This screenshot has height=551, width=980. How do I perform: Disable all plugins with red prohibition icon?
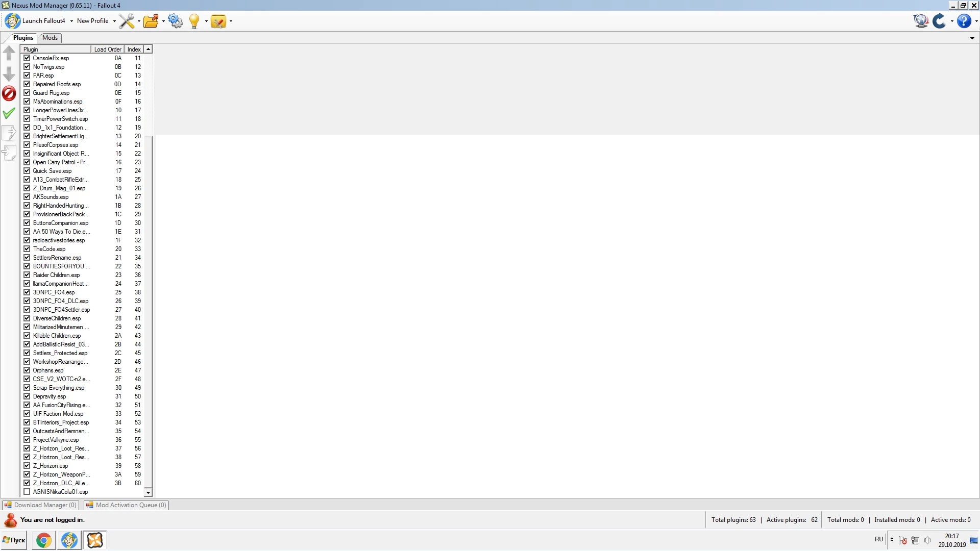point(9,93)
